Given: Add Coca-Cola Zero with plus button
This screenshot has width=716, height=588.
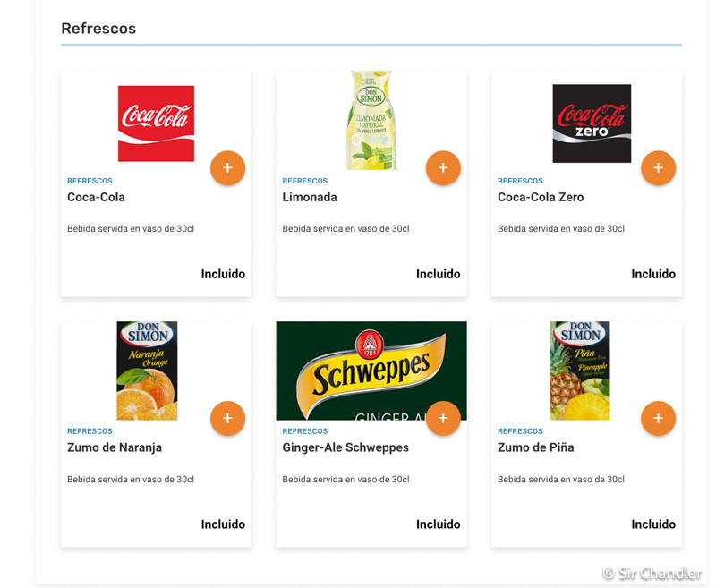Looking at the screenshot, I should pos(658,168).
